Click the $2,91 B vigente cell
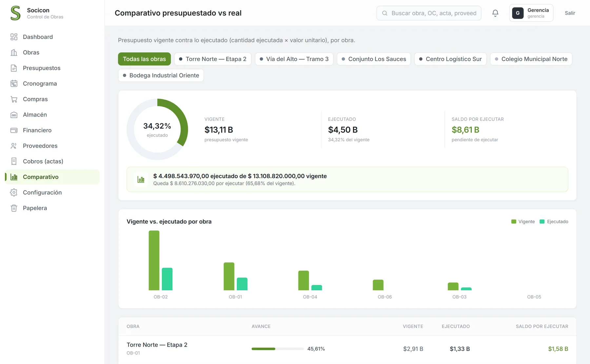The width and height of the screenshot is (590, 364). click(x=413, y=349)
